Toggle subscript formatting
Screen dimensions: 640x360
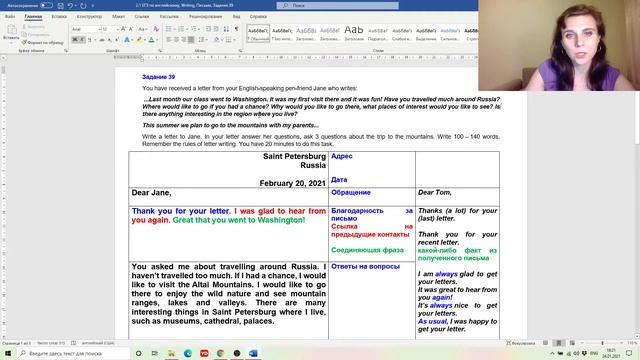[x=109, y=40]
